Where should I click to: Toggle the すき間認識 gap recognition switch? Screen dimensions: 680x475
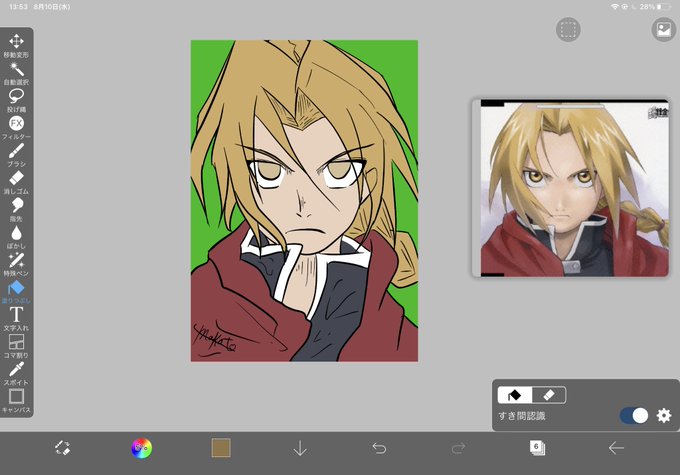coord(634,416)
